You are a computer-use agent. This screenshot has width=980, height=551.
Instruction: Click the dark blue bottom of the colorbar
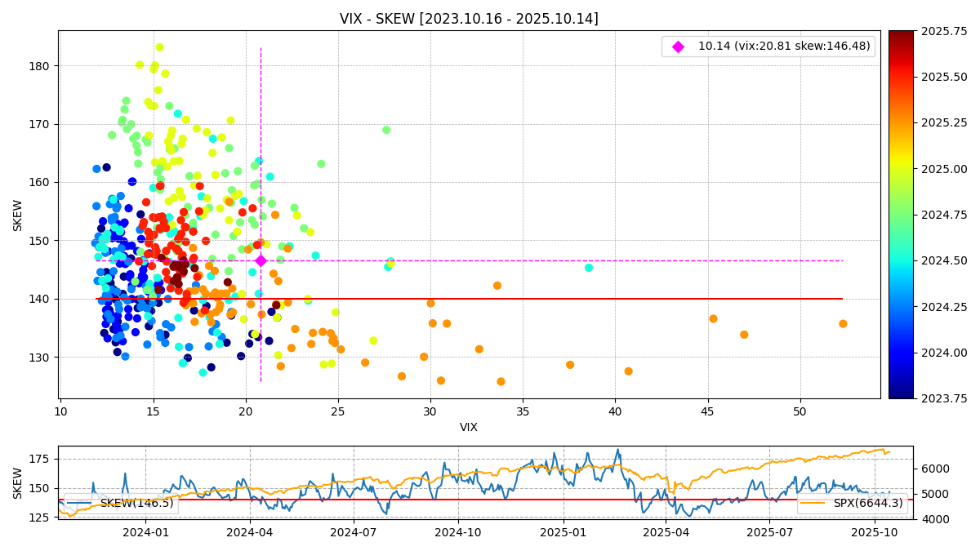[x=900, y=394]
